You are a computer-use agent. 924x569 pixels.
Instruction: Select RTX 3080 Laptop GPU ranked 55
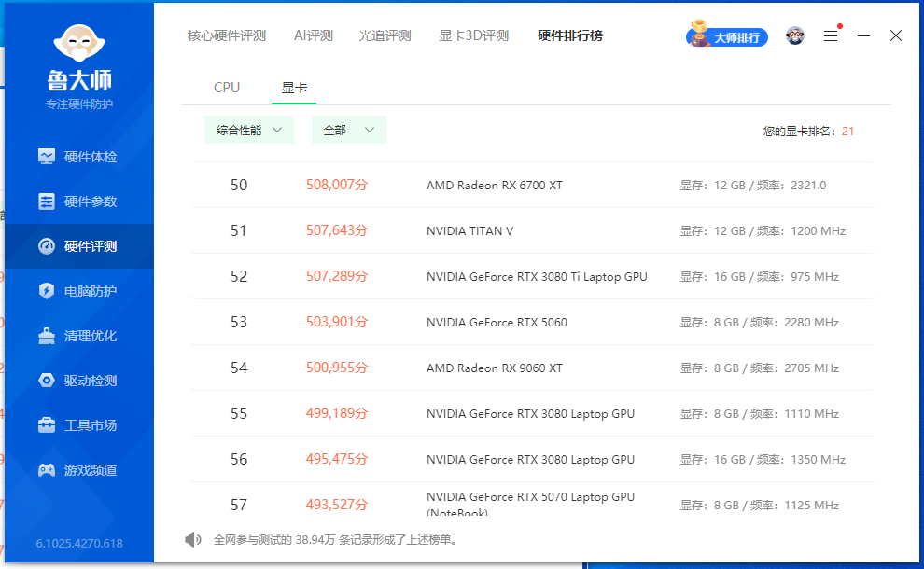click(x=533, y=413)
